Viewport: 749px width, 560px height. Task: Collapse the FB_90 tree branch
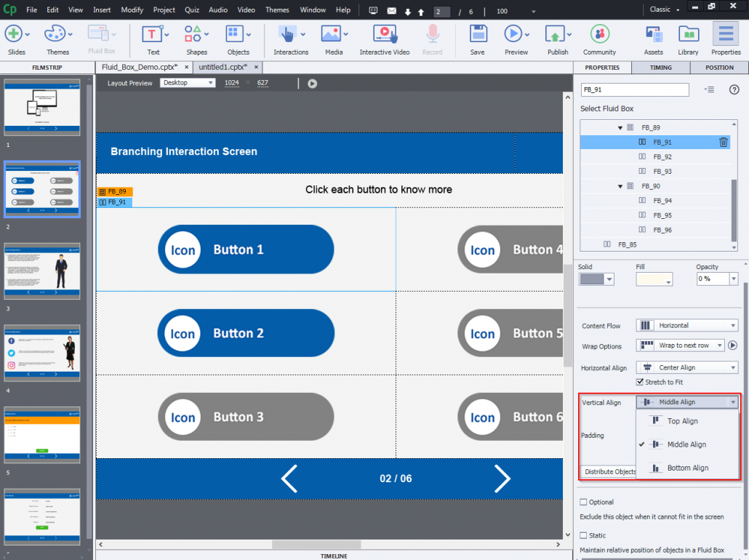tap(620, 185)
